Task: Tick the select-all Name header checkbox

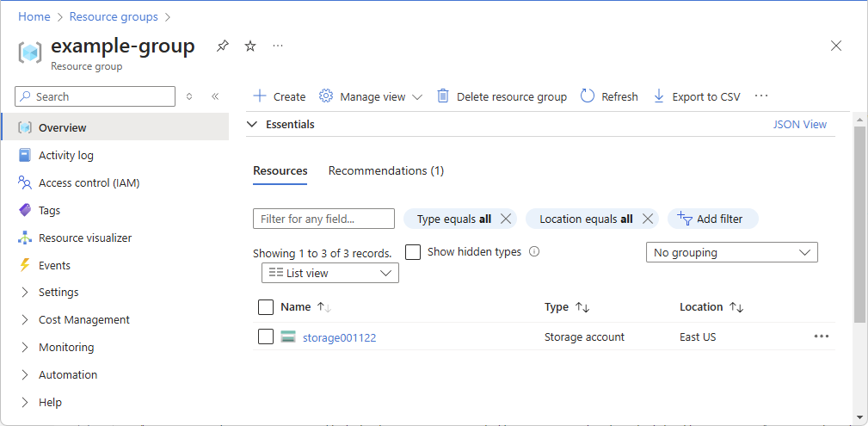Action: point(266,307)
